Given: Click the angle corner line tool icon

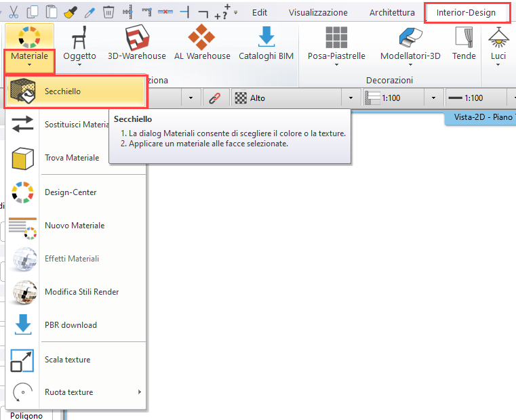Looking at the screenshot, I should (x=203, y=13).
